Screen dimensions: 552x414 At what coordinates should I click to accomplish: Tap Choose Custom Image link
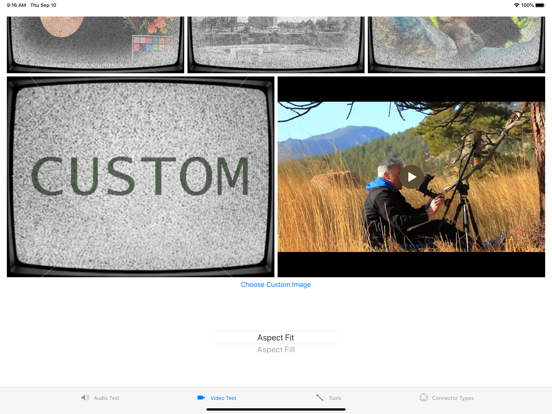pyautogui.click(x=276, y=284)
